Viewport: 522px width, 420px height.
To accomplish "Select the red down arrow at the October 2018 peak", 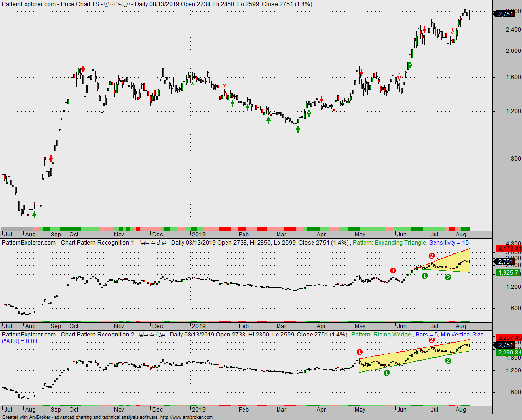I will click(83, 69).
